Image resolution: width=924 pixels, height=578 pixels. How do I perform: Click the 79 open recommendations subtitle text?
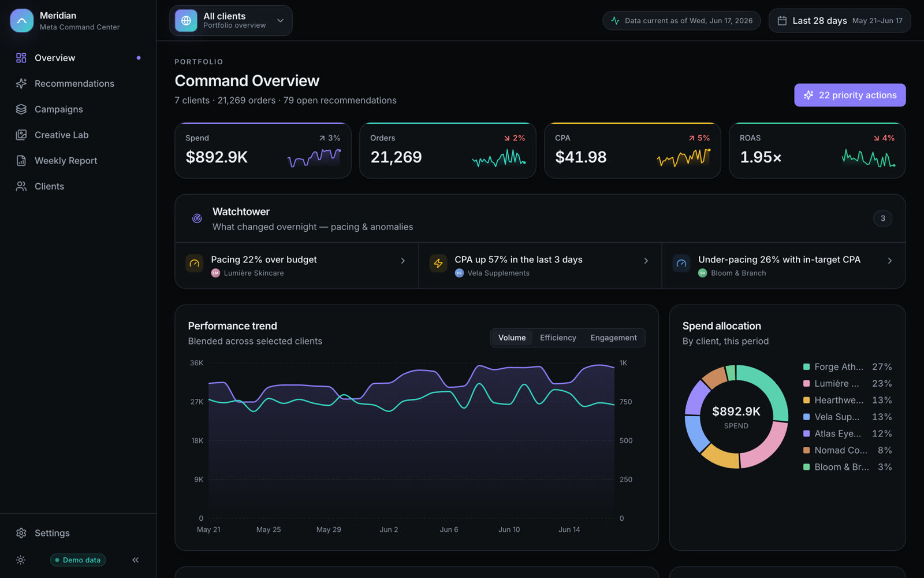pos(340,101)
